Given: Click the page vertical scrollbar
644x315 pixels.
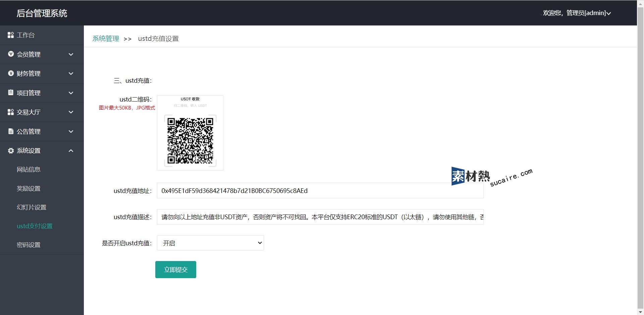Looking at the screenshot, I should point(641,157).
